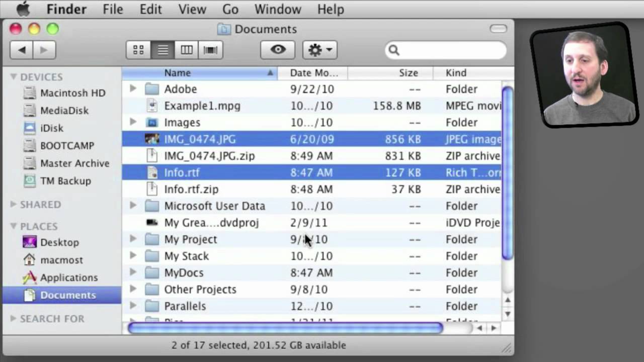The width and height of the screenshot is (644, 362).
Task: Open the Apple menu
Action: click(x=23, y=9)
